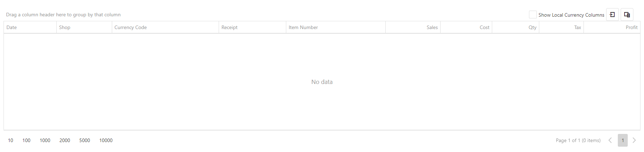Image resolution: width=644 pixels, height=152 pixels.
Task: Set page size to 10
Action: coord(11,140)
